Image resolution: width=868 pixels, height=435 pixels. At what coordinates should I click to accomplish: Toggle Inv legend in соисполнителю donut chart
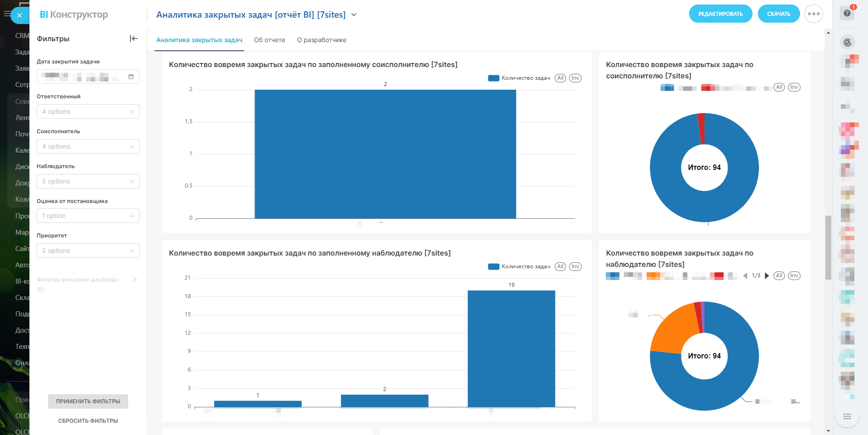794,87
